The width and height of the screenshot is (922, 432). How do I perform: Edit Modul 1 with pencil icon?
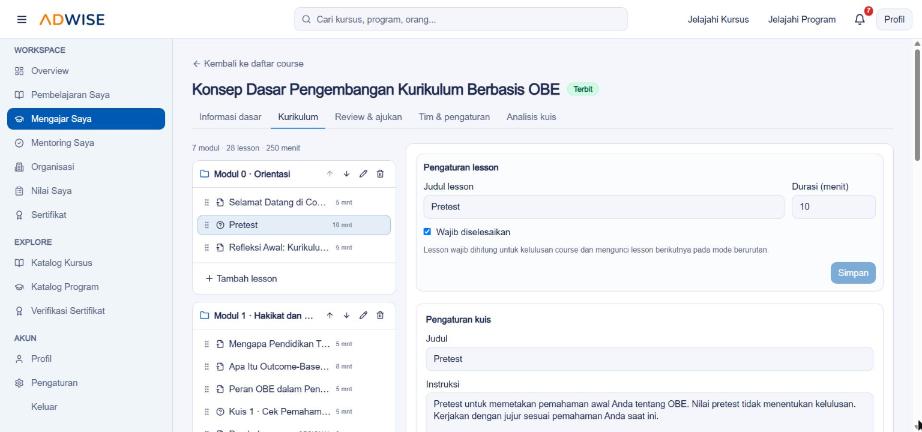(363, 316)
